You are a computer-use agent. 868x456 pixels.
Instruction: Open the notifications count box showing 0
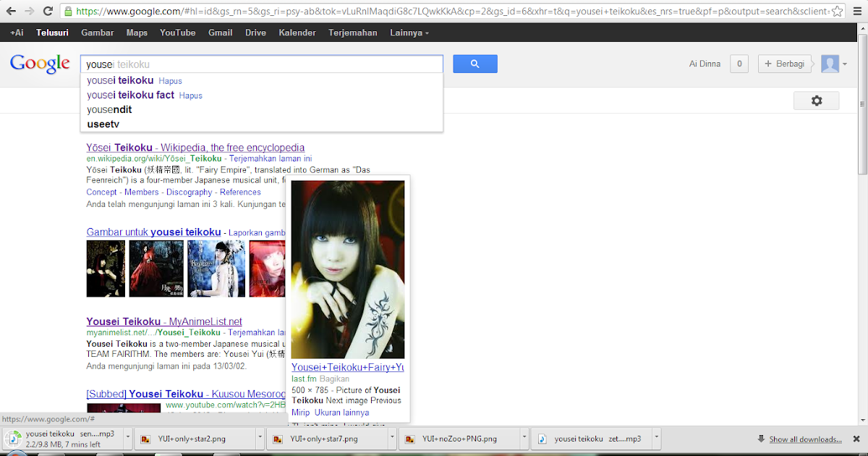tap(739, 64)
